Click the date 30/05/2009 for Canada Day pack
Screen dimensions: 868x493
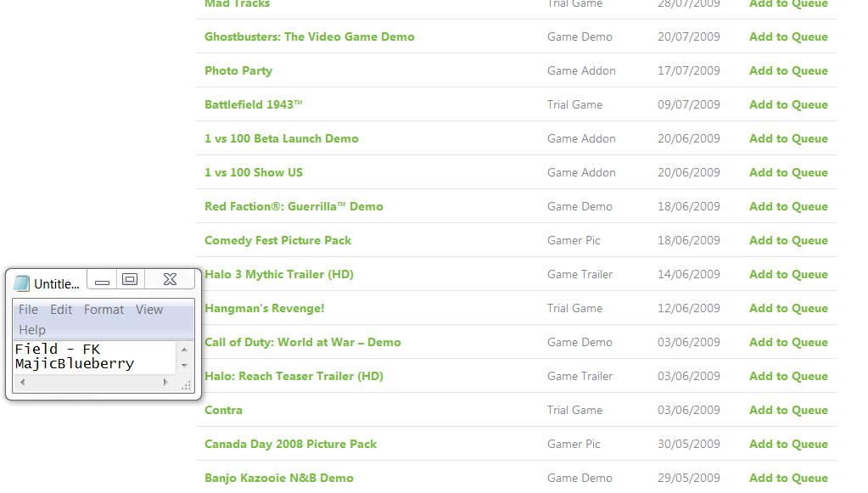point(689,445)
